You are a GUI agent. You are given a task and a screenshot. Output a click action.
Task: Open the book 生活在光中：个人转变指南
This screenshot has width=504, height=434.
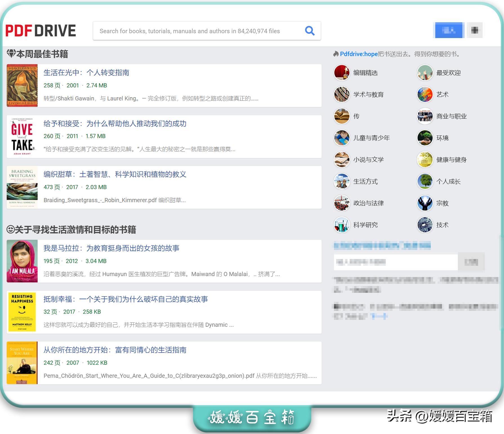pos(87,73)
